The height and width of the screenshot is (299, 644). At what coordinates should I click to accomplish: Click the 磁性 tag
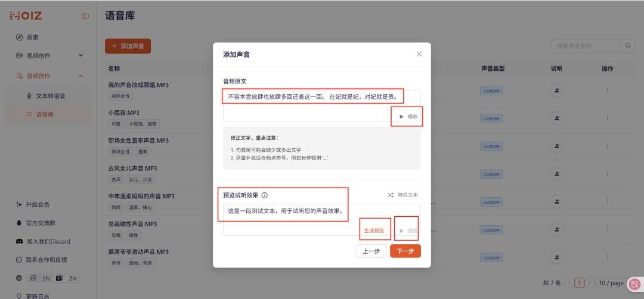tap(134, 235)
